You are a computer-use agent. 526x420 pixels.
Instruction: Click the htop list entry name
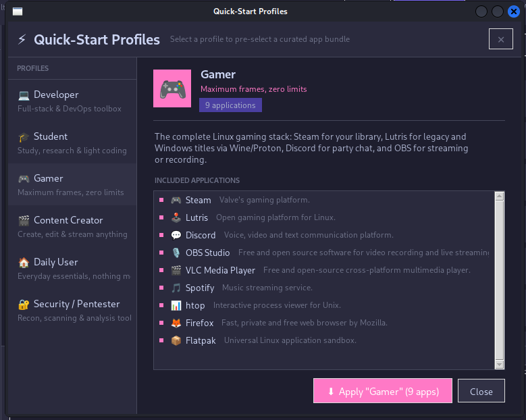point(195,305)
